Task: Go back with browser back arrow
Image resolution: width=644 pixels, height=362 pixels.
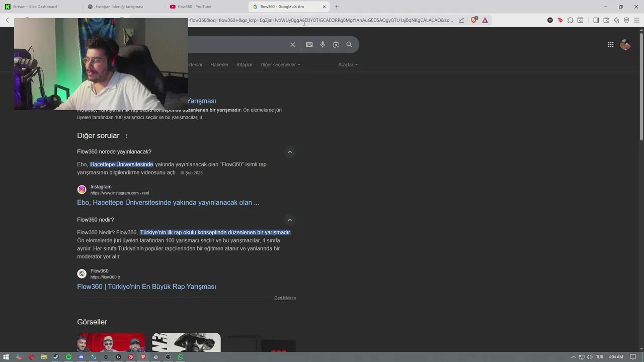Action: coord(8,21)
